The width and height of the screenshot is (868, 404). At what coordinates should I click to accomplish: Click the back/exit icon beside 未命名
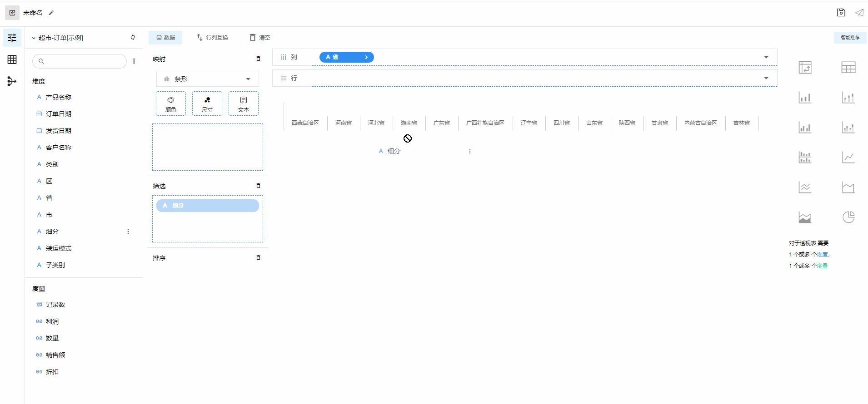[x=12, y=13]
